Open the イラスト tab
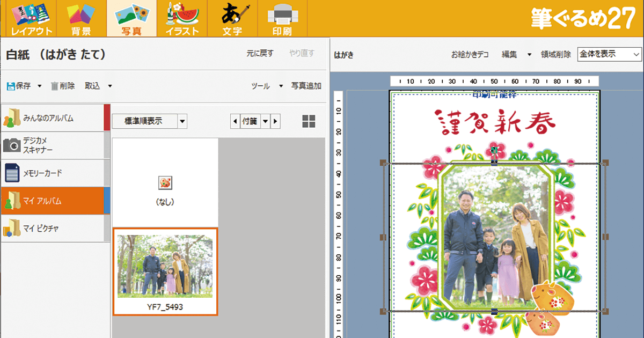Viewport: 644px width, 338px height. pyautogui.click(x=182, y=19)
